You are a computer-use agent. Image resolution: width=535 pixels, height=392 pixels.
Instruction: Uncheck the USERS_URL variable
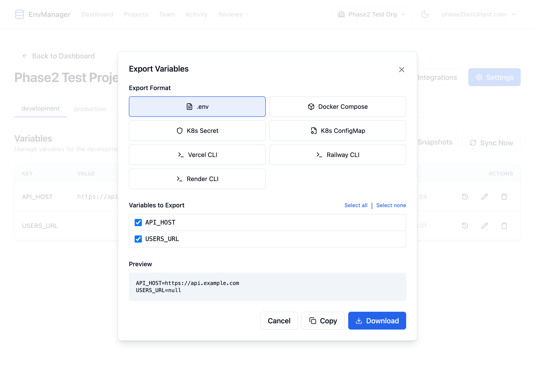(x=138, y=239)
